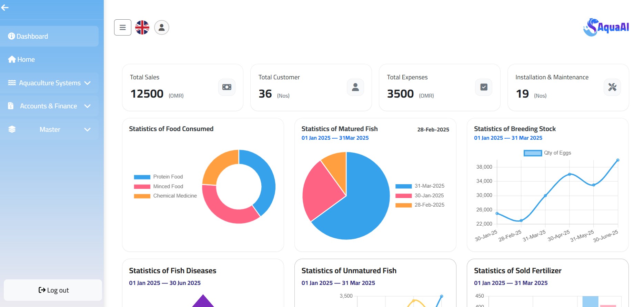Open the user profile avatar icon

click(161, 28)
